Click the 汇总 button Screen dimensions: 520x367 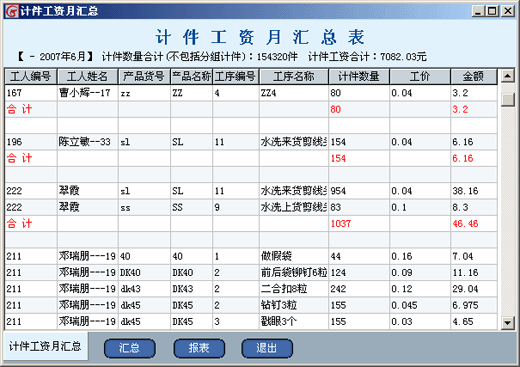click(x=130, y=348)
